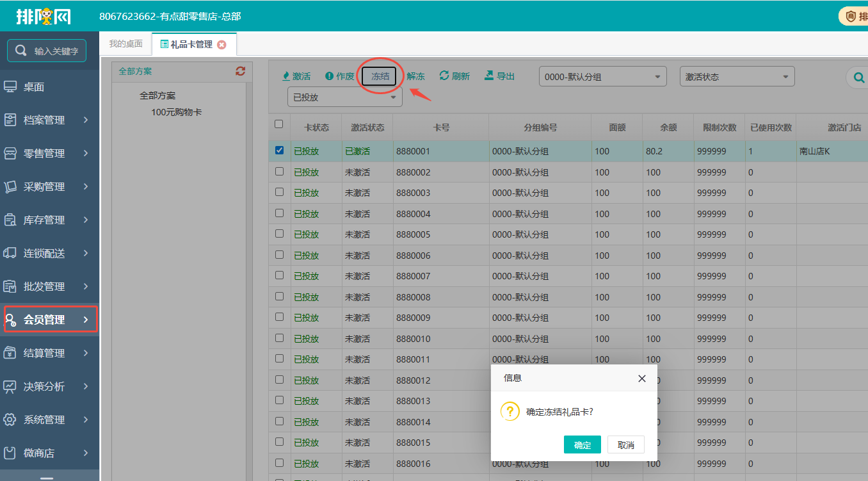Screen dimensions: 868x481
Task: Select 100元购物卡 in the scheme tree
Action: tap(176, 112)
